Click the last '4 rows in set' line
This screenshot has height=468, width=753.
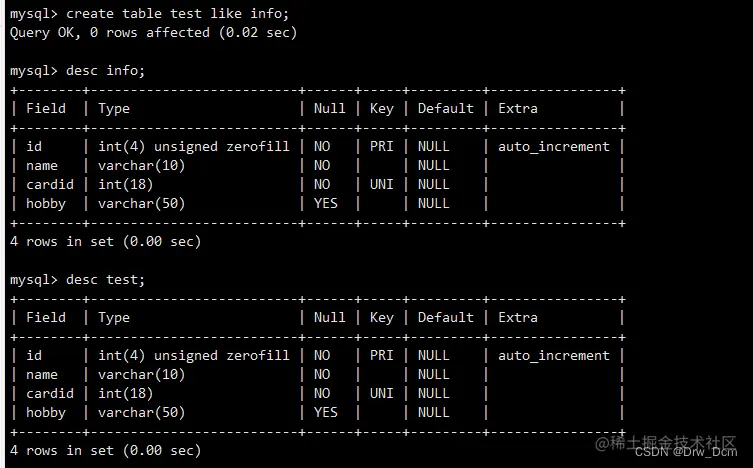click(x=105, y=450)
